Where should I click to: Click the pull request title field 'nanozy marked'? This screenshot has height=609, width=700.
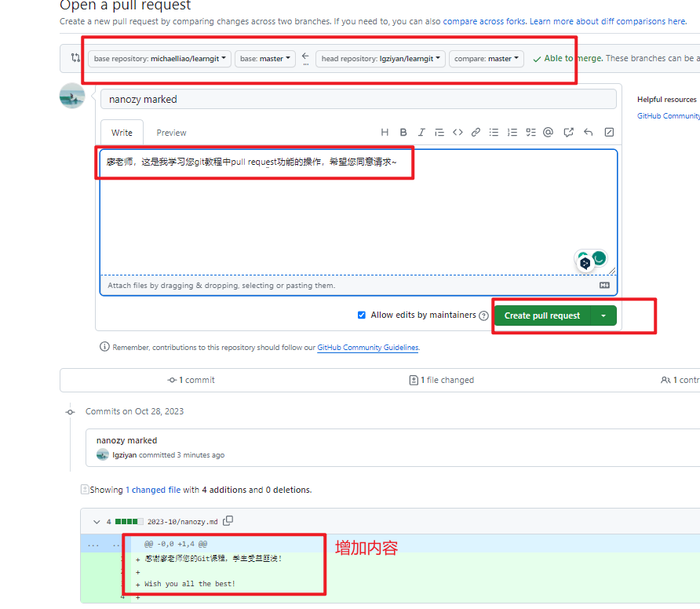pos(359,99)
